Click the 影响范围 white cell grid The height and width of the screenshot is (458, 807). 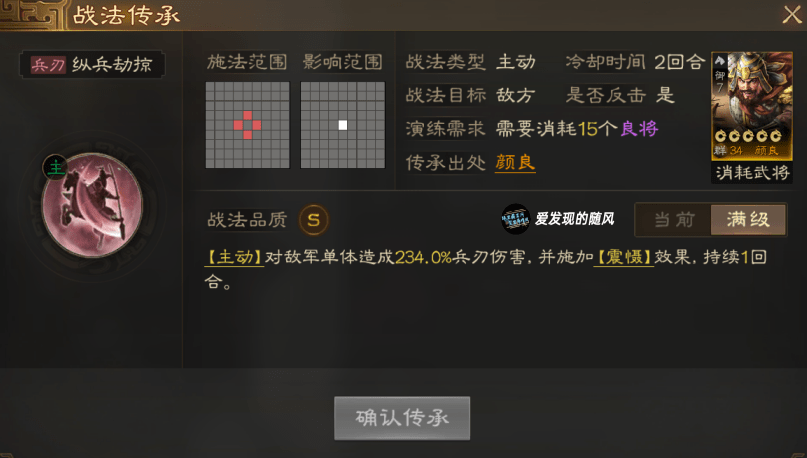point(343,125)
